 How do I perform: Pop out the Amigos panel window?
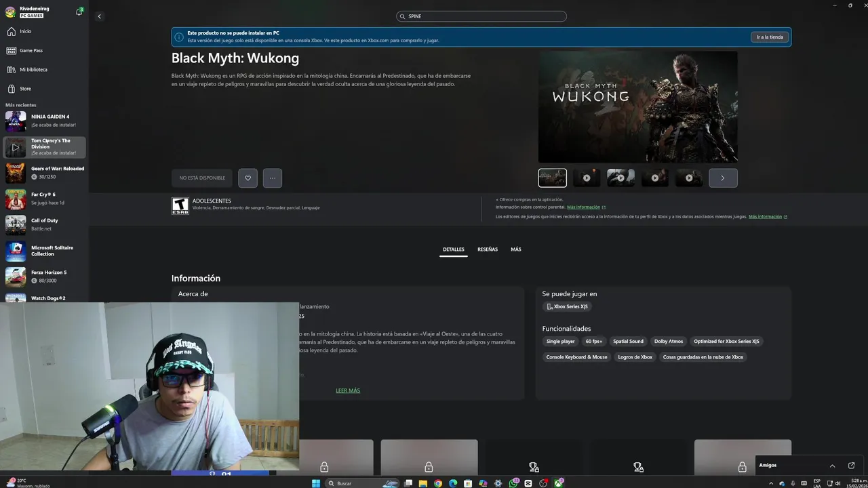pyautogui.click(x=852, y=466)
